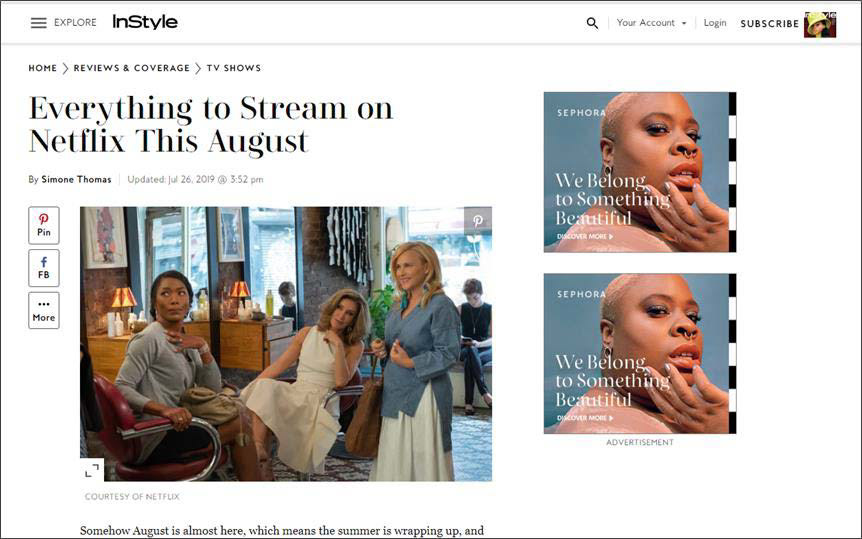The height and width of the screenshot is (539, 862).
Task: Open the search magnifier icon
Action: point(592,23)
